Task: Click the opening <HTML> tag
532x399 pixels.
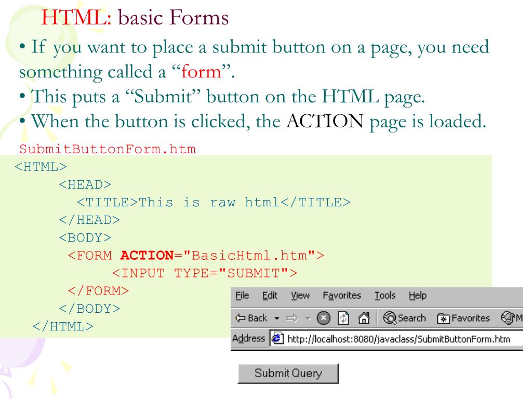Action: [41, 167]
